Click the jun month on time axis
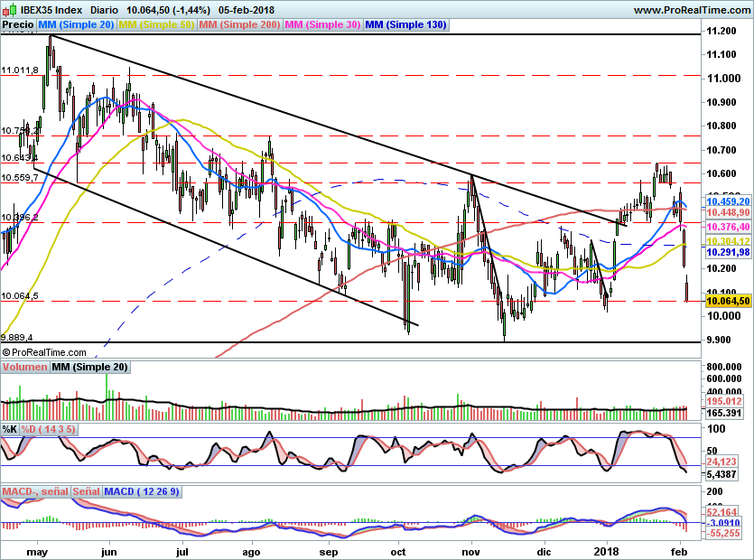 coord(109,552)
